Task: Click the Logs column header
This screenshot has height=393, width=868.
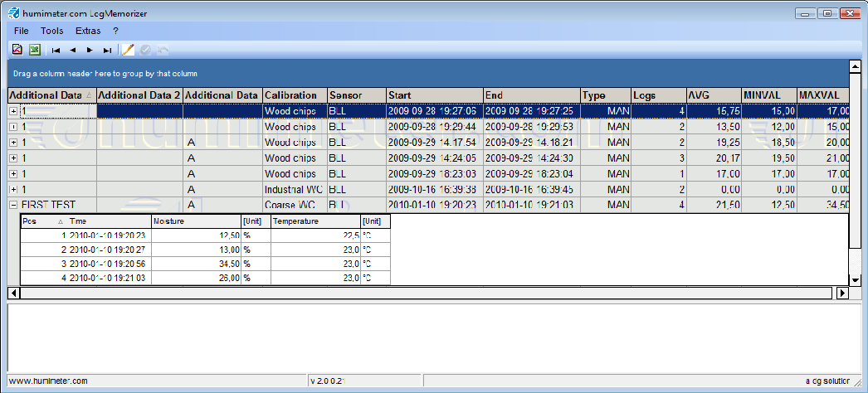Action: click(x=659, y=95)
